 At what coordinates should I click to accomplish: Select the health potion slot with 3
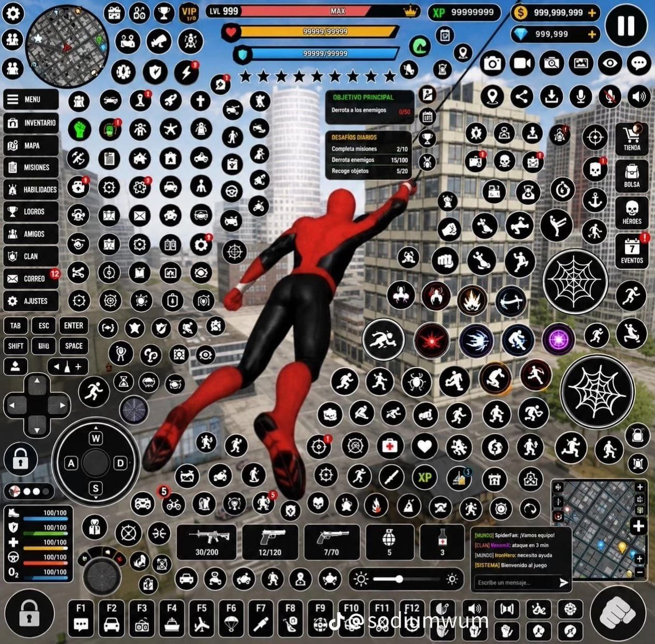click(x=442, y=542)
